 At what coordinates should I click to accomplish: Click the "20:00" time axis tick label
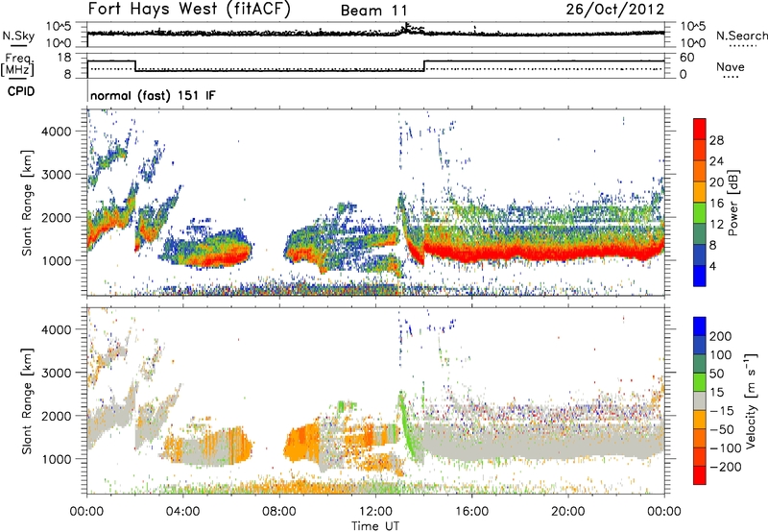(x=567, y=512)
